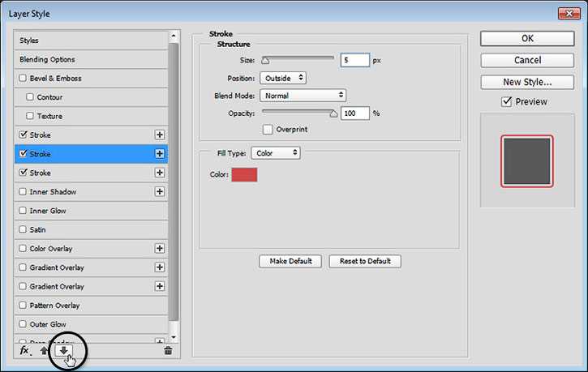Open the Position dropdown showing Outside
The width and height of the screenshot is (588, 372).
pos(283,78)
